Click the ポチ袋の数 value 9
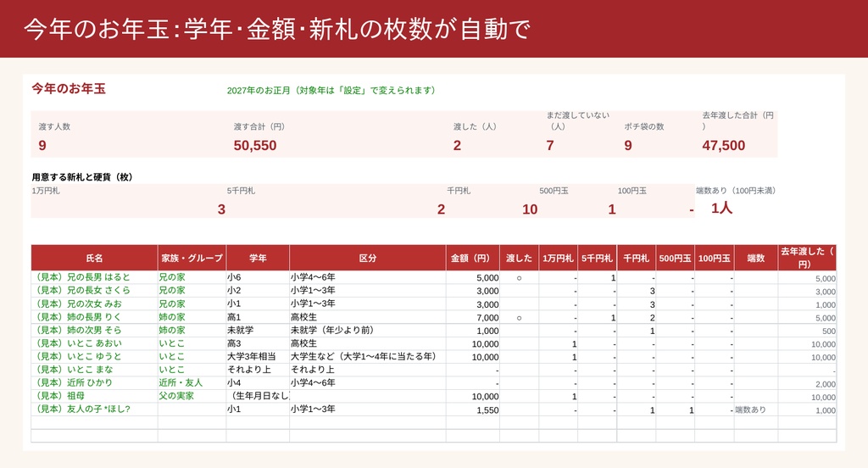868x468 pixels. point(628,146)
